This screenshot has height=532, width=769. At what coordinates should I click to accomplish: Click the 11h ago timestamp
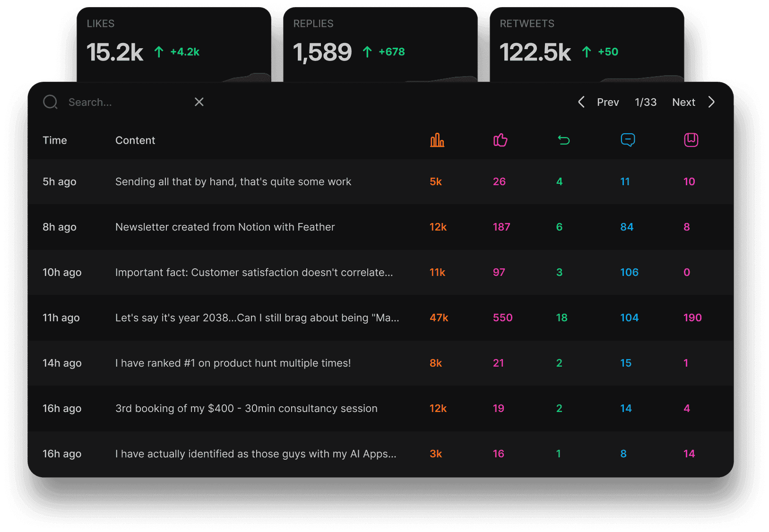(61, 318)
